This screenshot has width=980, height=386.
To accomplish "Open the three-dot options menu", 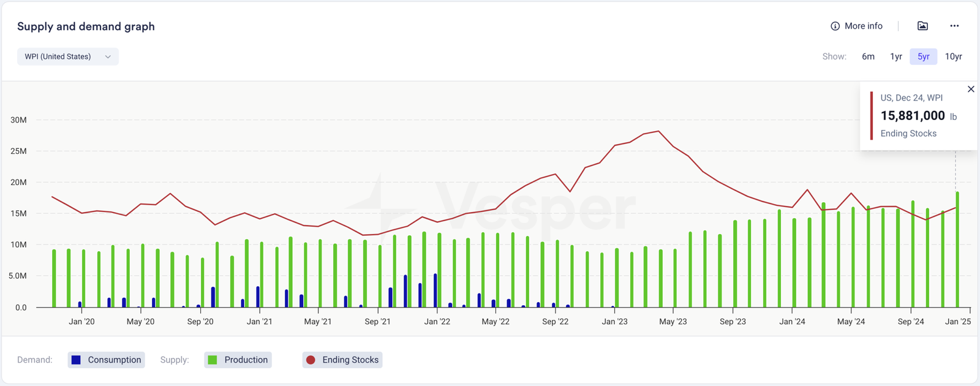I will point(954,26).
